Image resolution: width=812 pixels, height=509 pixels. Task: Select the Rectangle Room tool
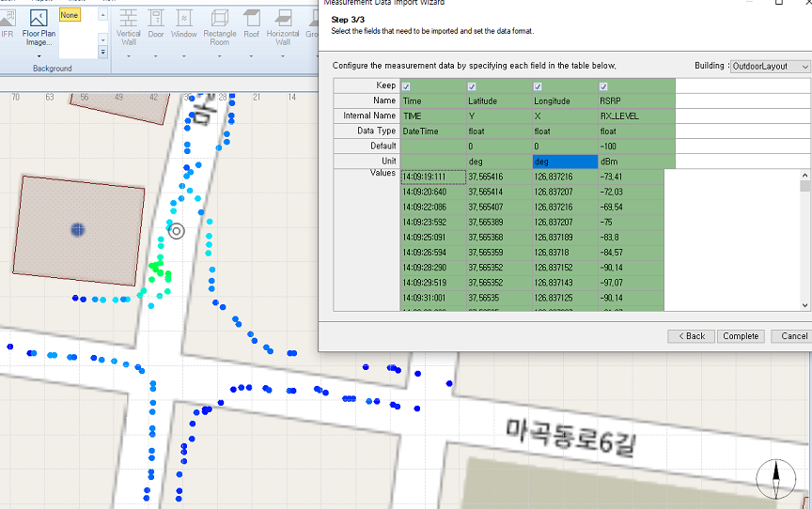(220, 28)
